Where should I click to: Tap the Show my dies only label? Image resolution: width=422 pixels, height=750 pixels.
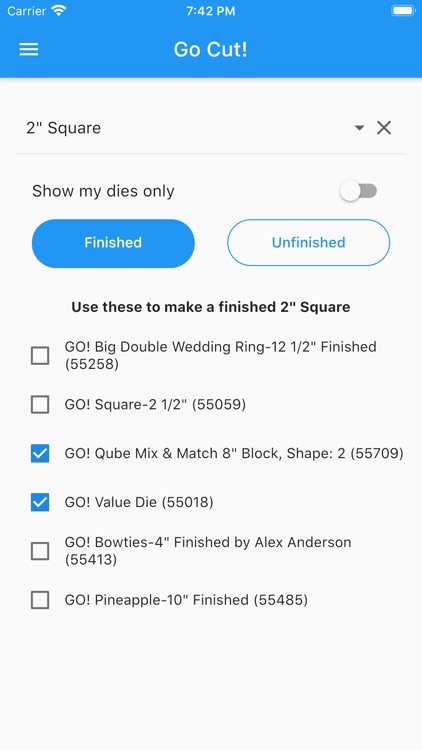[103, 191]
